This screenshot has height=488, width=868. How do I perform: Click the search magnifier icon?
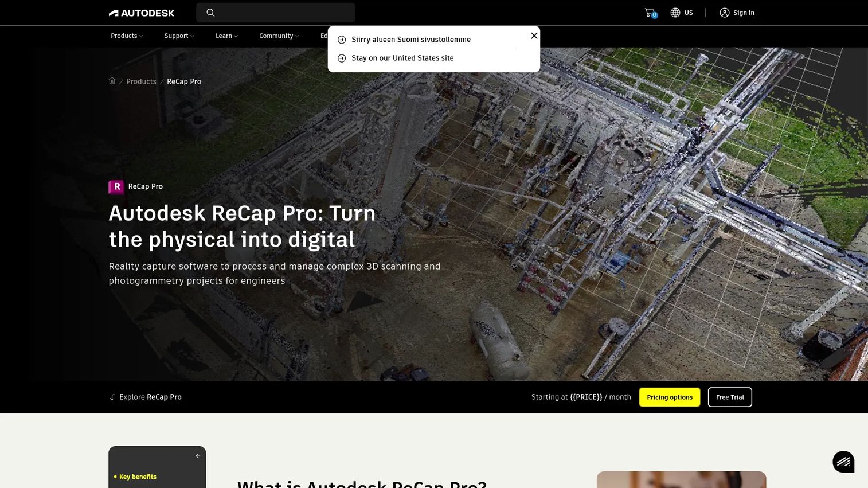210,13
